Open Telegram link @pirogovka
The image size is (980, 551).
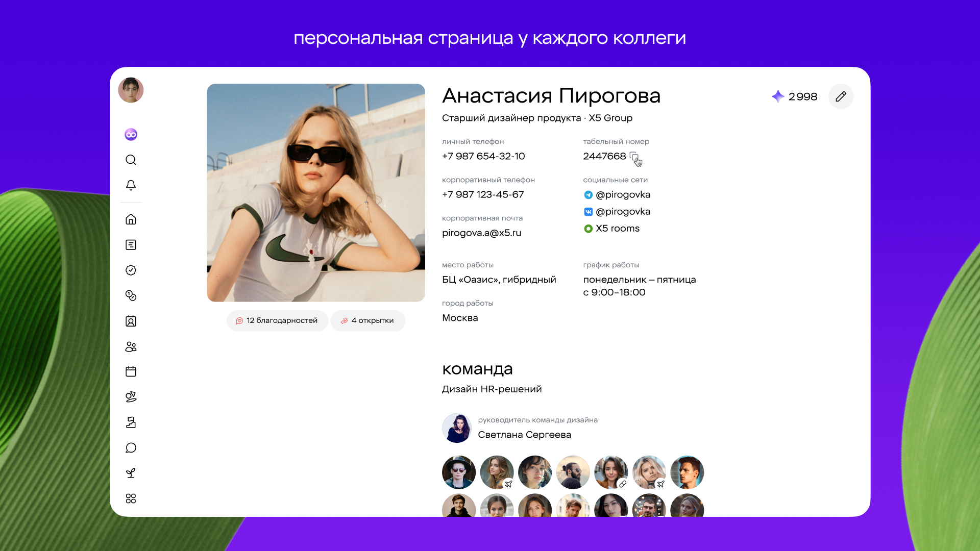622,195
